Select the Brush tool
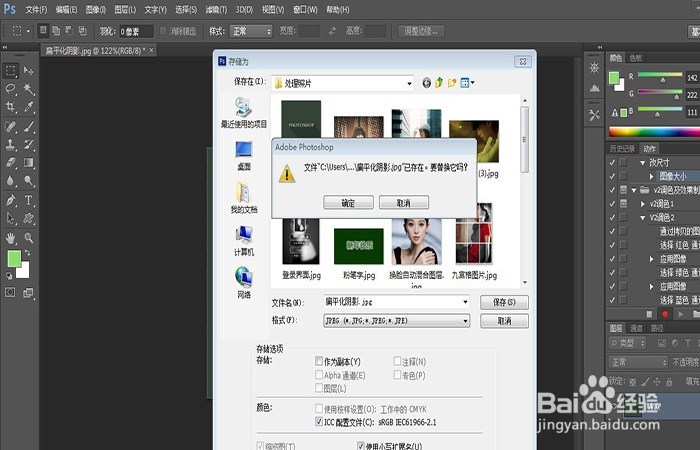The width and height of the screenshot is (700, 450). tap(29, 126)
